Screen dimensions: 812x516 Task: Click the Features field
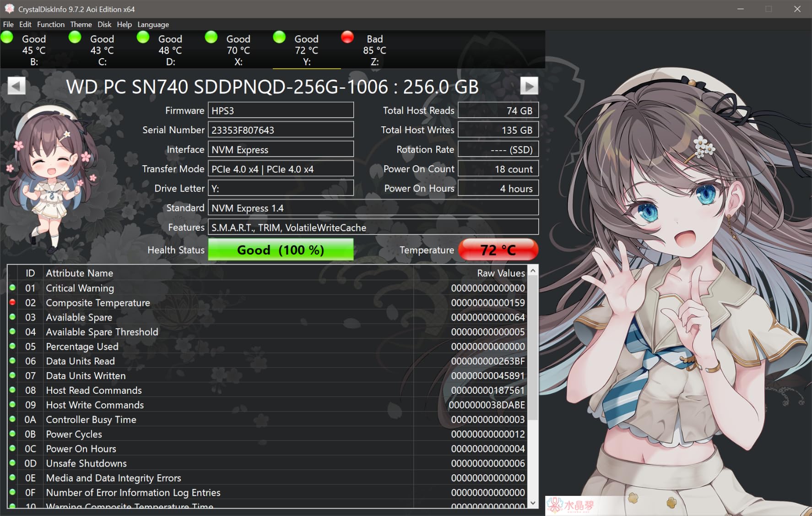click(x=373, y=227)
